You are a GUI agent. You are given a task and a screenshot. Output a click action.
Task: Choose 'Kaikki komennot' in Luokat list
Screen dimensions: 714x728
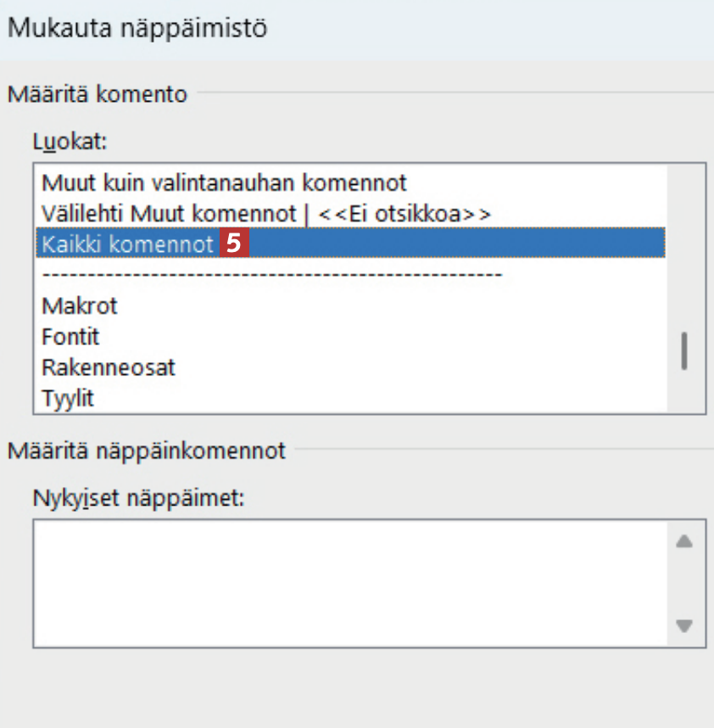point(128,244)
